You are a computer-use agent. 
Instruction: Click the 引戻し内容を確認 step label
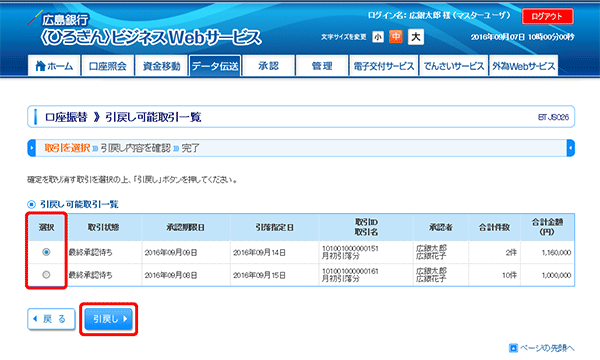tap(135, 148)
